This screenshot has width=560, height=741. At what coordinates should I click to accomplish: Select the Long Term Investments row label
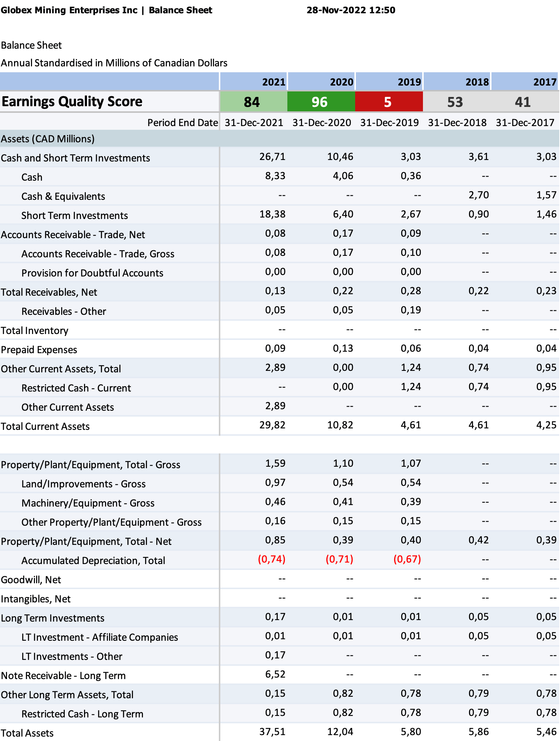click(x=53, y=618)
